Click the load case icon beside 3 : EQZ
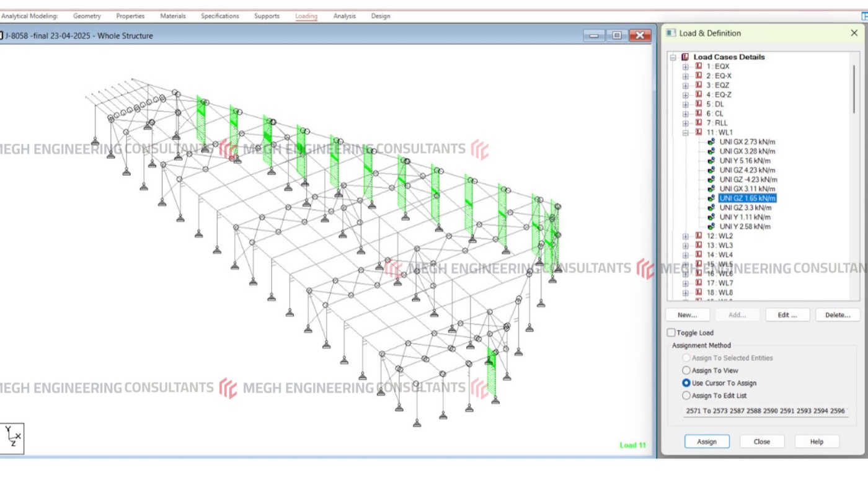 pyautogui.click(x=699, y=85)
